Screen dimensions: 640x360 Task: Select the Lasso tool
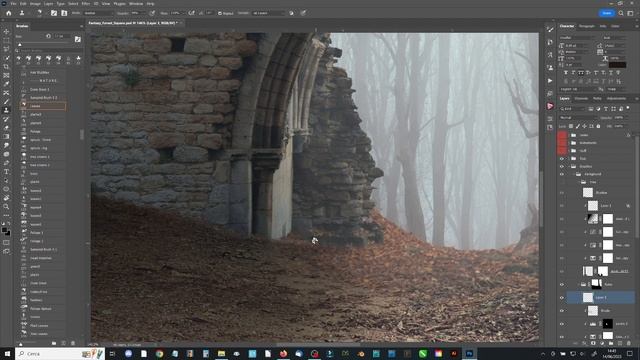(6, 49)
